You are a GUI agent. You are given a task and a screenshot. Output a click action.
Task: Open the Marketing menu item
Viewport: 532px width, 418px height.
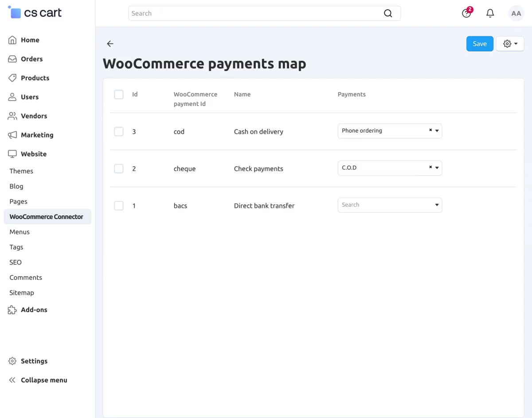coord(37,135)
